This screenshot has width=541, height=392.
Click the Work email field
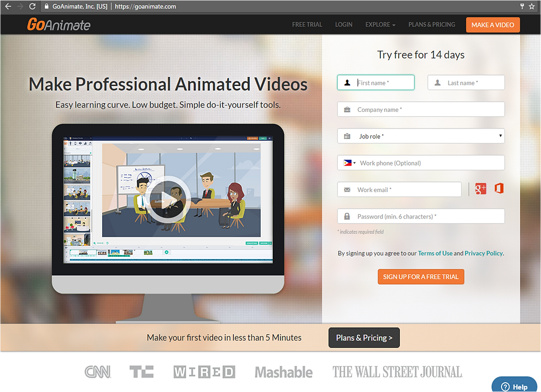point(399,190)
